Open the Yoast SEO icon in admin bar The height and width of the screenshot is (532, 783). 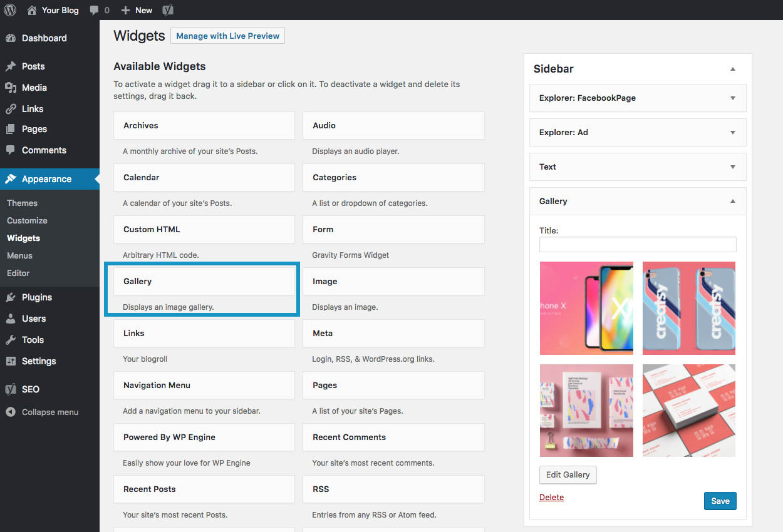click(x=168, y=10)
